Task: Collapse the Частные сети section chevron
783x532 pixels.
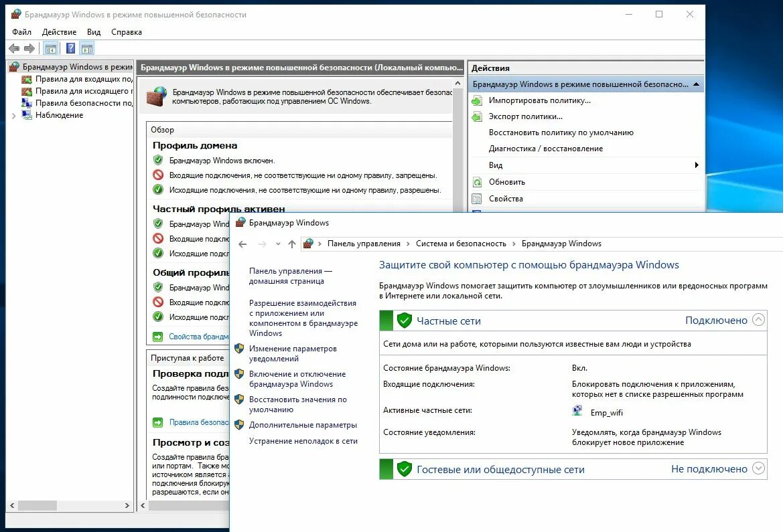Action: 758,320
